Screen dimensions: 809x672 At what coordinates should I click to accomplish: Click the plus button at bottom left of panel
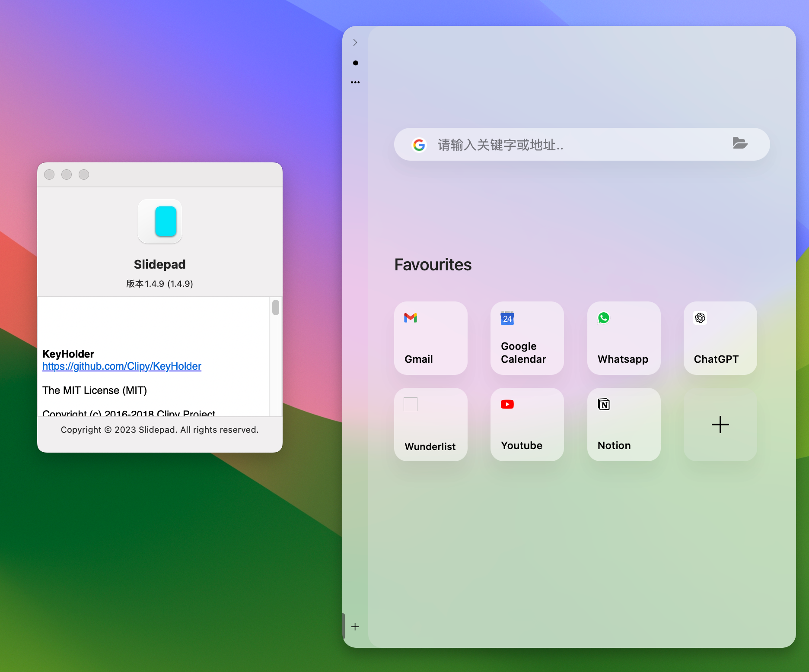coord(355,627)
